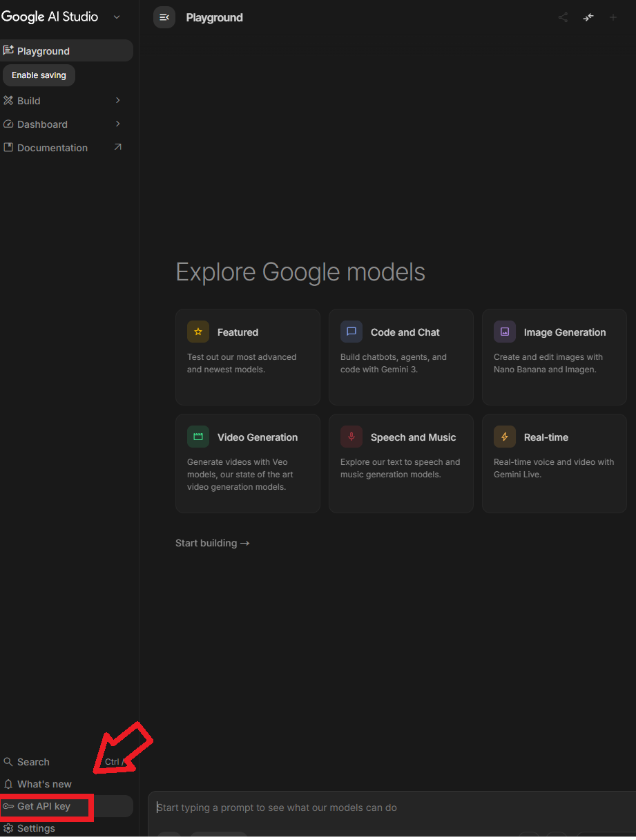This screenshot has width=636, height=840.
Task: Open the Documentation menu item
Action: 66,148
